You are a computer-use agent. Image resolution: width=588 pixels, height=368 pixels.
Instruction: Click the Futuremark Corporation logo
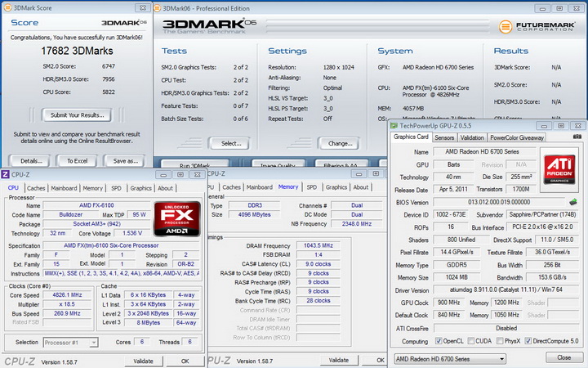click(537, 26)
